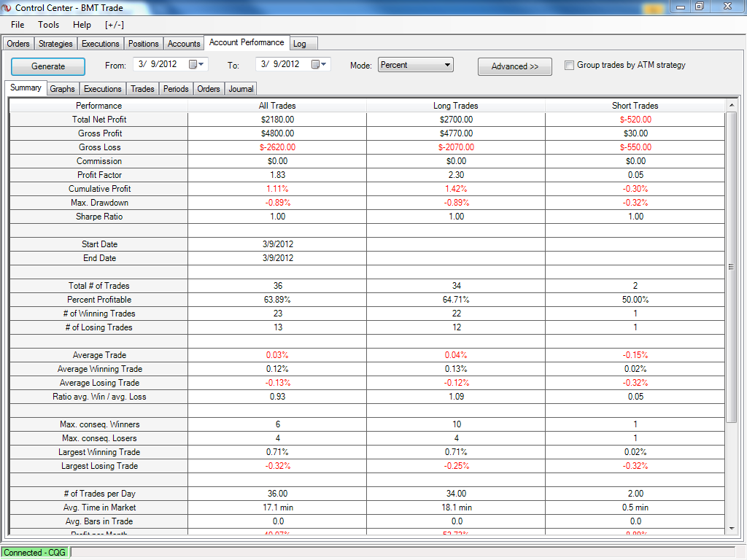Select Short Trades net profit $-520.00
This screenshot has width=747, height=560.
tap(635, 120)
